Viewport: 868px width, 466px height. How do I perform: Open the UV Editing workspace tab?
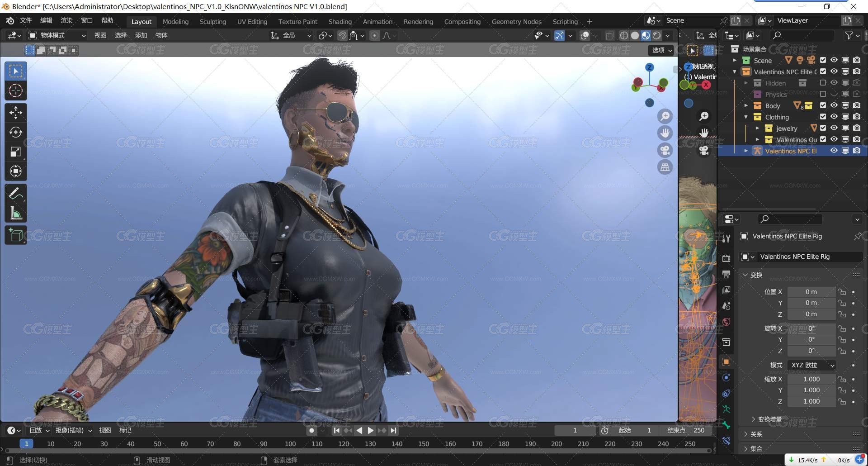[x=252, y=21]
